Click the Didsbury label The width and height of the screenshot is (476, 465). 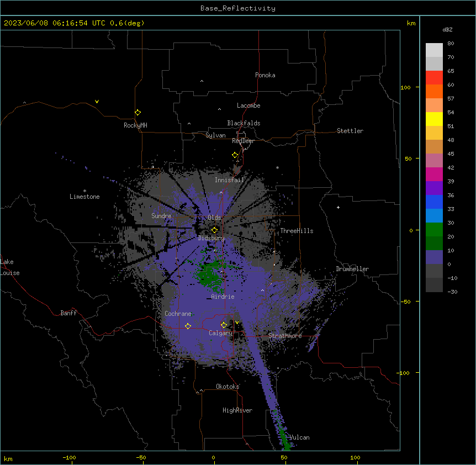coord(211,238)
